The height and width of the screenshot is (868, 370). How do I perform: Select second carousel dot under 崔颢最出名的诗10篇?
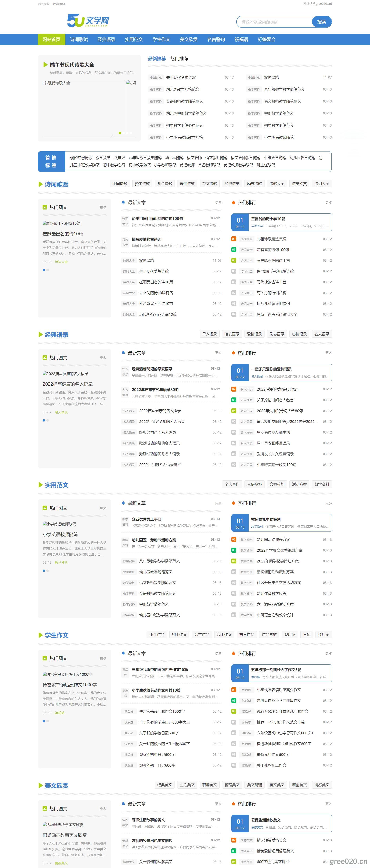click(x=48, y=270)
